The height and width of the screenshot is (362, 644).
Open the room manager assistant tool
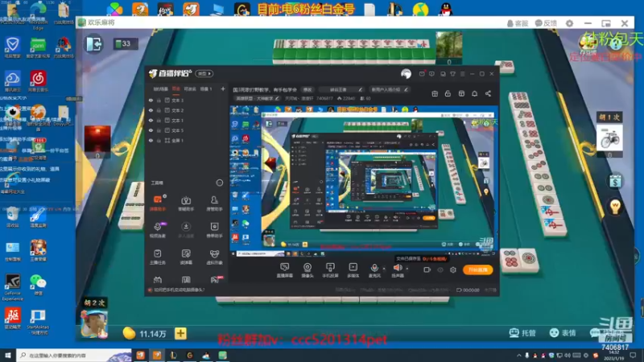[214, 203]
